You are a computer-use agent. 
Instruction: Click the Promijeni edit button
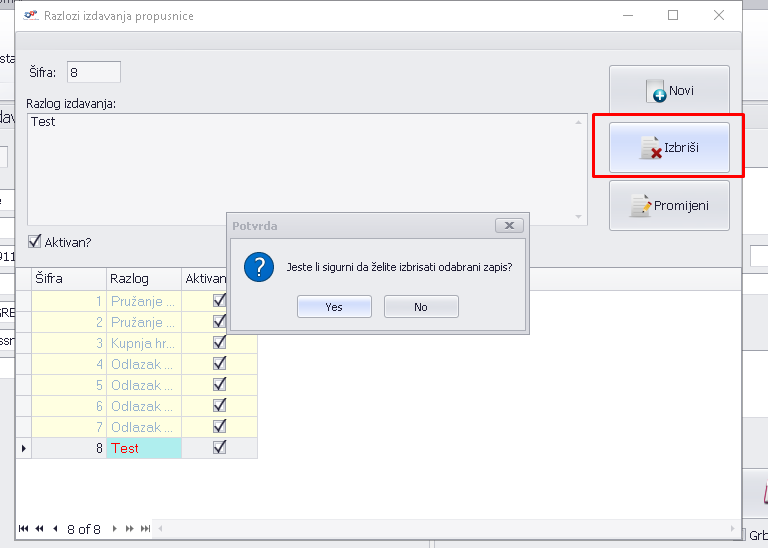point(669,206)
